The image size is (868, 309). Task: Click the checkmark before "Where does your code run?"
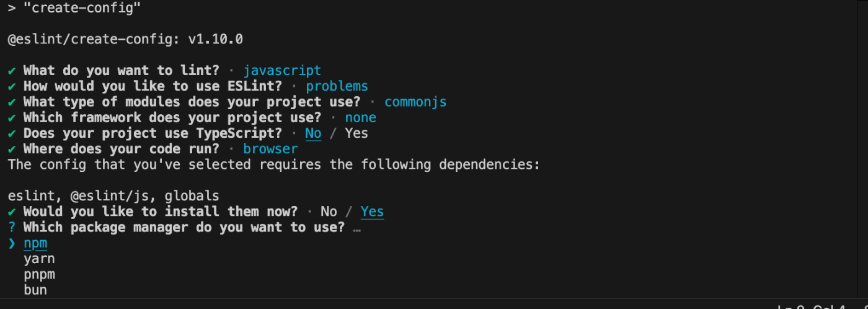[12, 149]
